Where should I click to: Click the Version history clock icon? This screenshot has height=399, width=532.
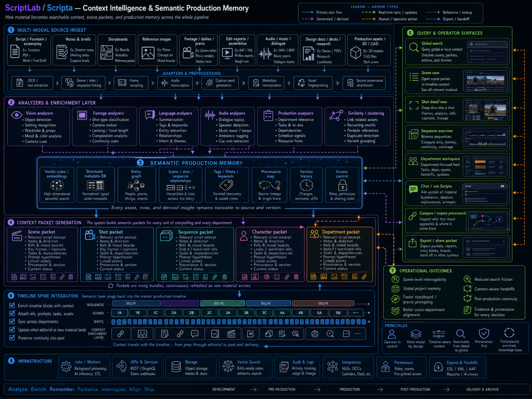(306, 185)
